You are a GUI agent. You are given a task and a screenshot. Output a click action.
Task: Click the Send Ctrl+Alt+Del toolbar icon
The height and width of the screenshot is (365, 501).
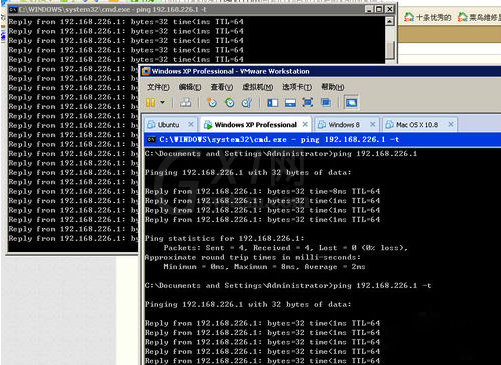pyautogui.click(x=185, y=102)
